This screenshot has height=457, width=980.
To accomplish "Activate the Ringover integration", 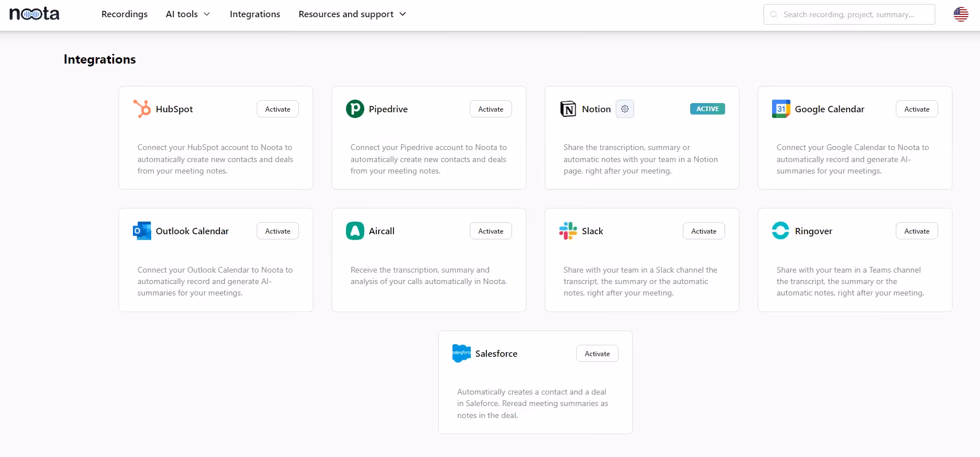I will click(917, 231).
